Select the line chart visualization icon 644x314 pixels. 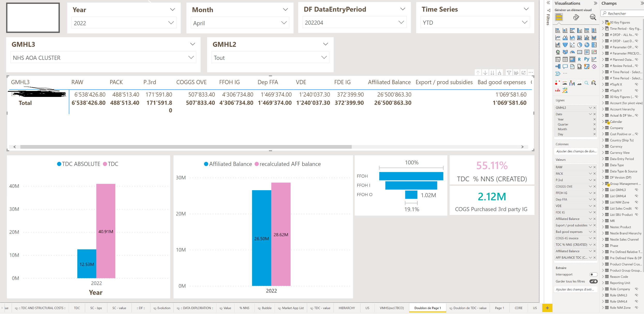(558, 38)
